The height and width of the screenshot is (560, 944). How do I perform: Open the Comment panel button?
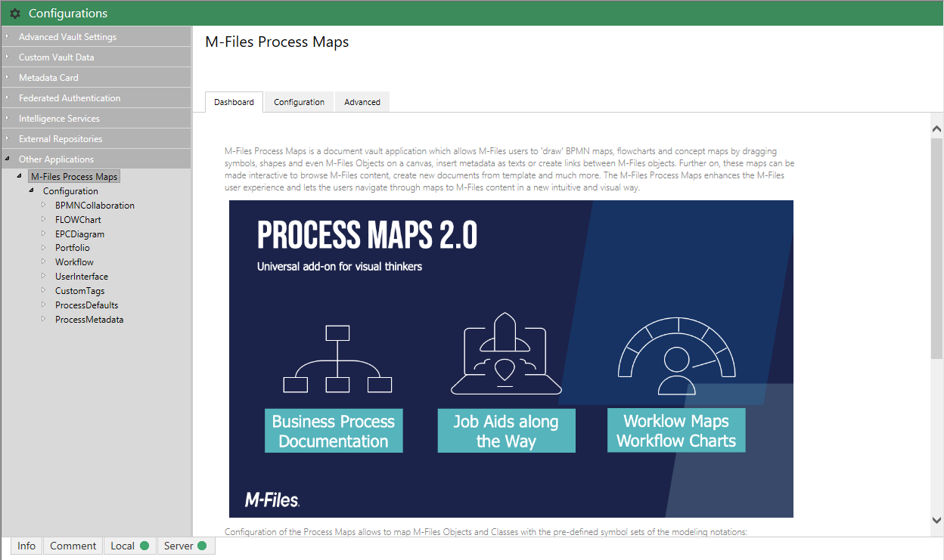73,546
